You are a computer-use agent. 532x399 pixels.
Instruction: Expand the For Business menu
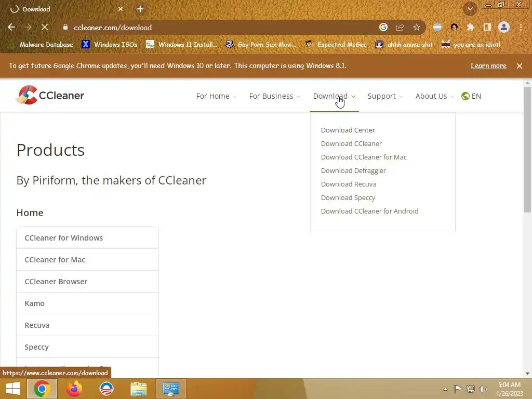click(275, 96)
